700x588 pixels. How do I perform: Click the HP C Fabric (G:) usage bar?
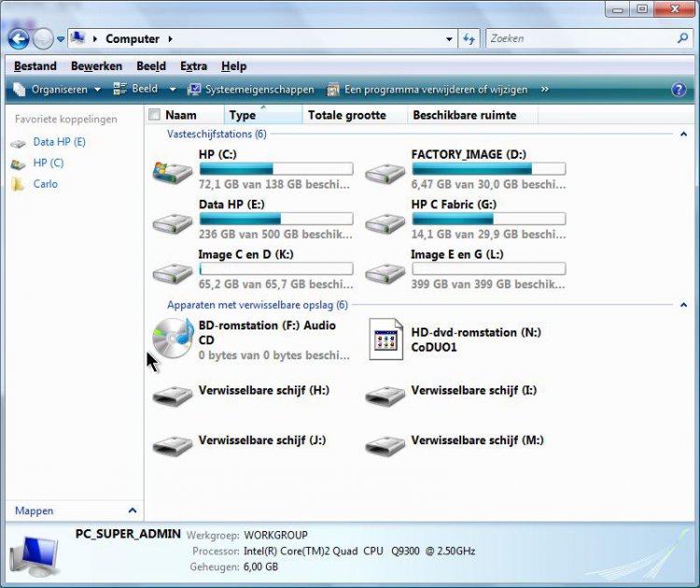pyautogui.click(x=489, y=218)
